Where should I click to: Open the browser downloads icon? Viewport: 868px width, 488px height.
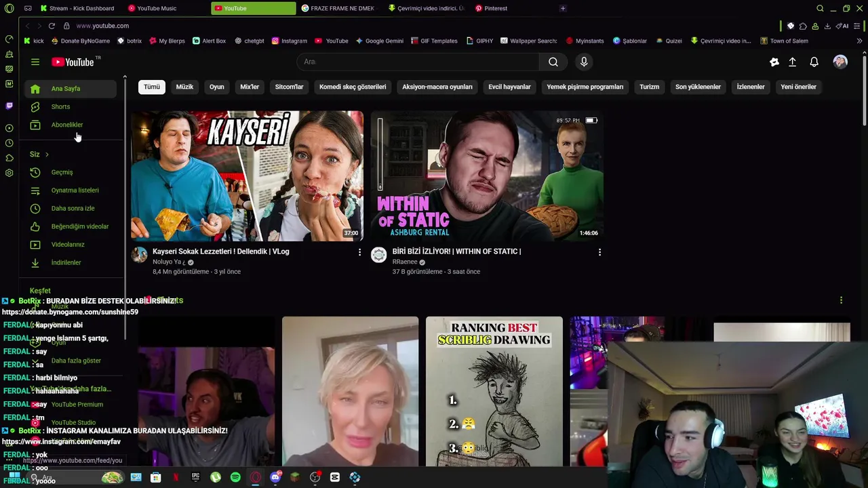827,26
